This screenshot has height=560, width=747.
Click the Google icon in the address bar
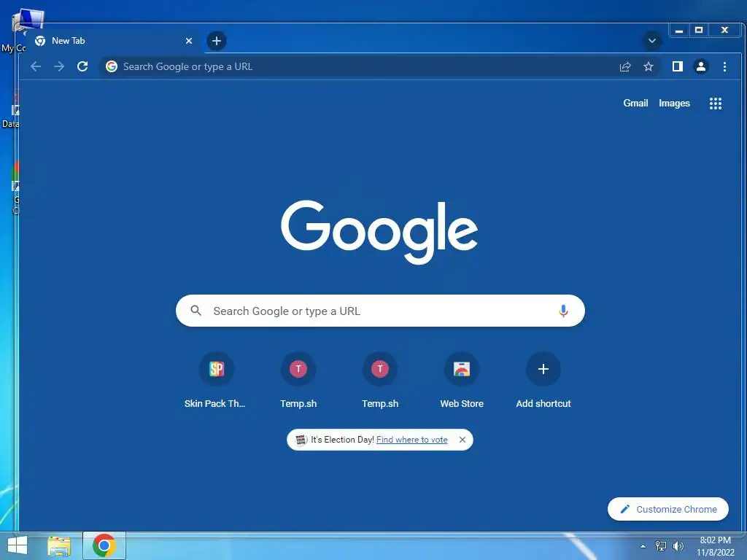click(x=112, y=66)
